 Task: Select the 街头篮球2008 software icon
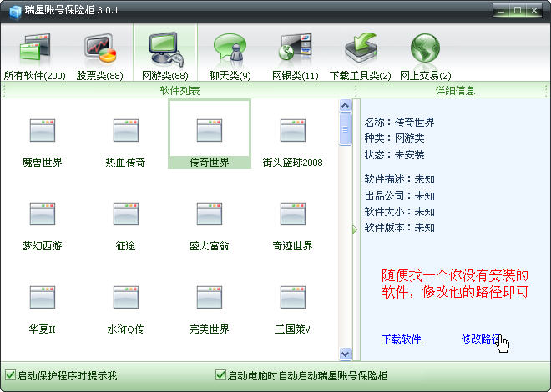pyautogui.click(x=293, y=131)
